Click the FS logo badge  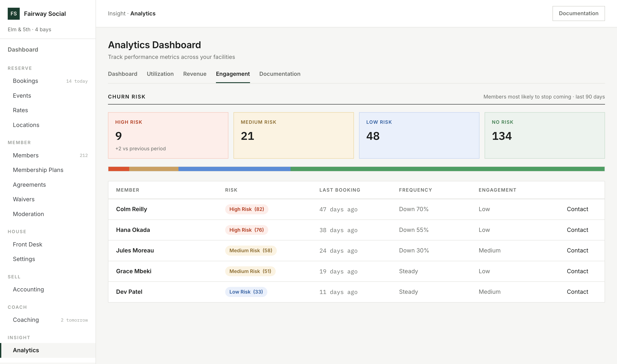click(x=14, y=14)
